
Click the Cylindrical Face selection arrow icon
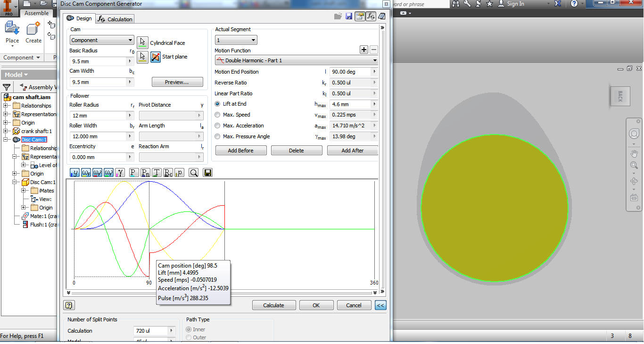pos(142,42)
